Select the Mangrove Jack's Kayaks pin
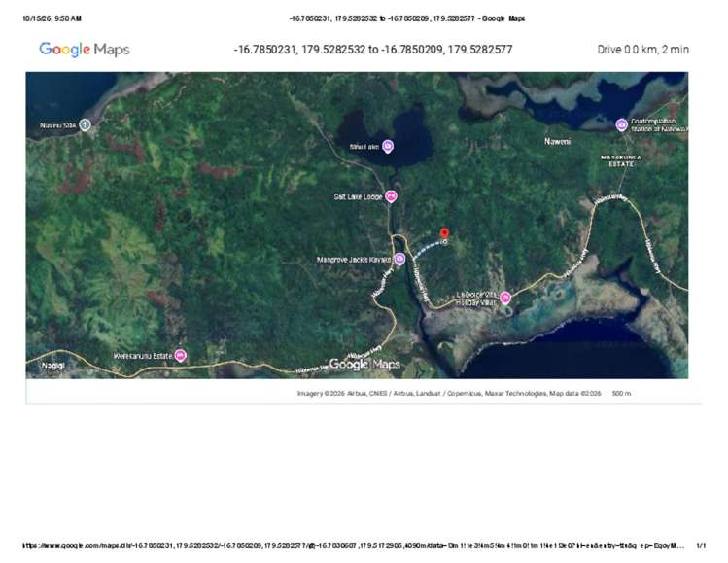Image resolution: width=728 pixels, height=563 pixels. click(x=399, y=259)
